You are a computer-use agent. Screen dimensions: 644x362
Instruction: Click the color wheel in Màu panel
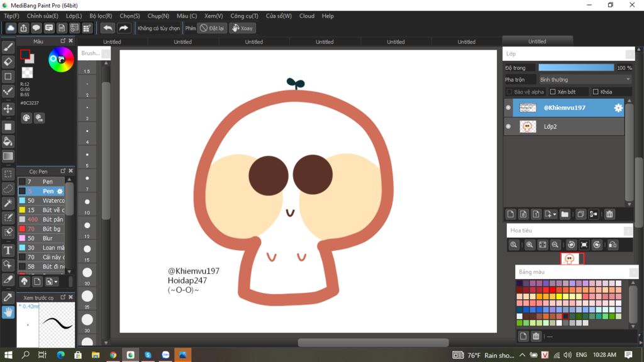pos(61,60)
